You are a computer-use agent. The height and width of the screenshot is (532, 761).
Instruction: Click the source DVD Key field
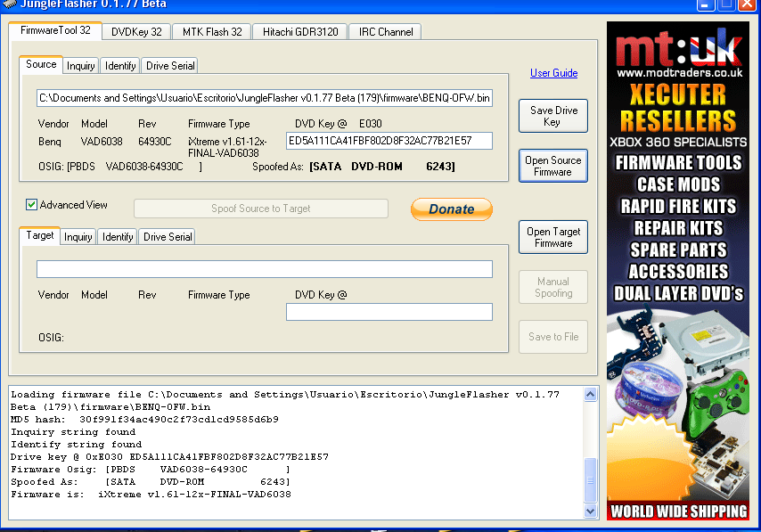tap(389, 141)
